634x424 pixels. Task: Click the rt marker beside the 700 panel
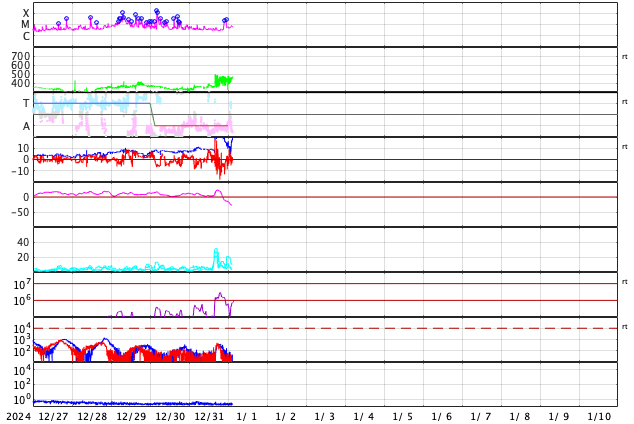pyautogui.click(x=625, y=57)
